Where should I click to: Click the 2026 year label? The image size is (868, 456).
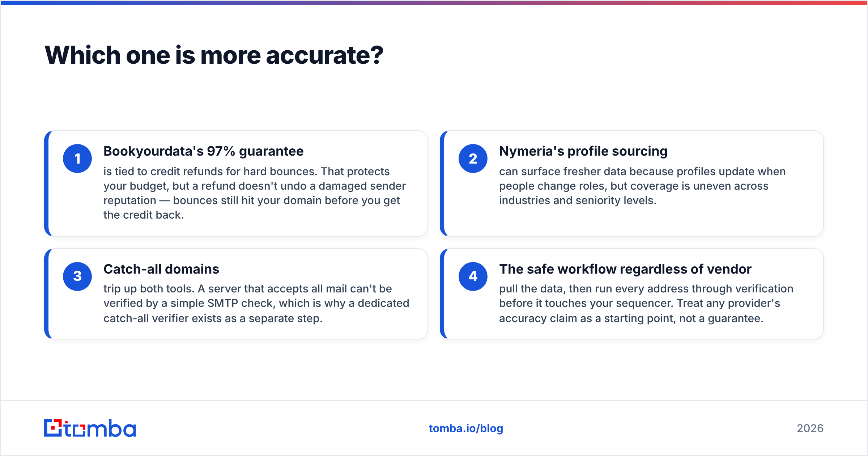pos(810,428)
